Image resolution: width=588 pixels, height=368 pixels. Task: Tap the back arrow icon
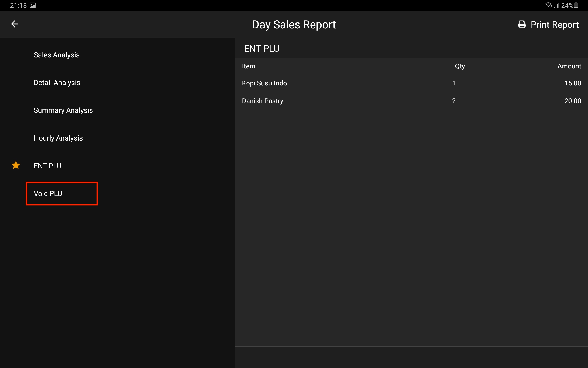coord(15,24)
